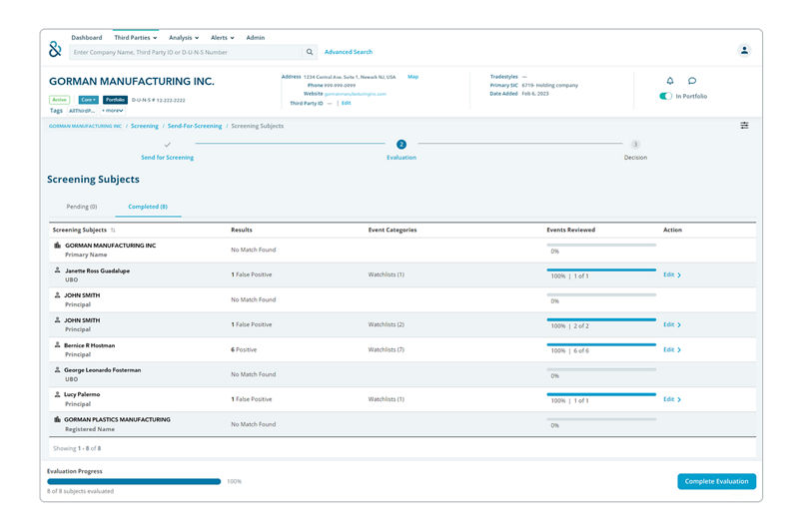Image resolution: width=799 pixels, height=532 pixels.
Task: Open the comments speech bubble icon
Action: [x=692, y=81]
